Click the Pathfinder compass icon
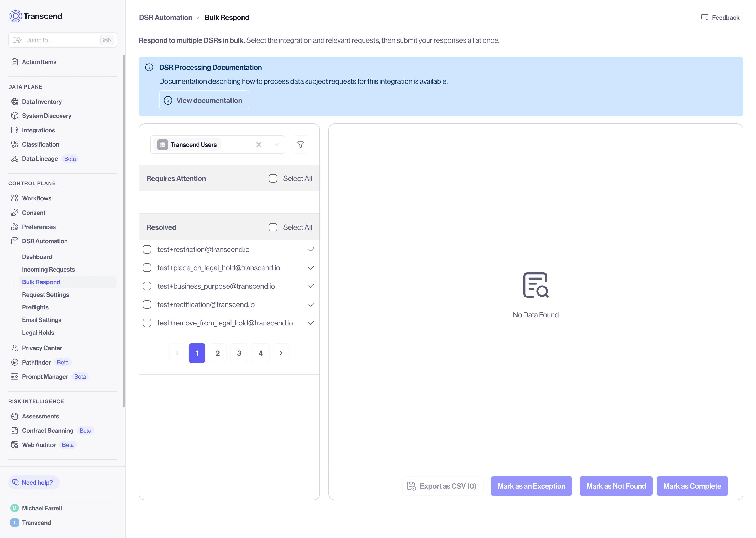 click(x=14, y=363)
